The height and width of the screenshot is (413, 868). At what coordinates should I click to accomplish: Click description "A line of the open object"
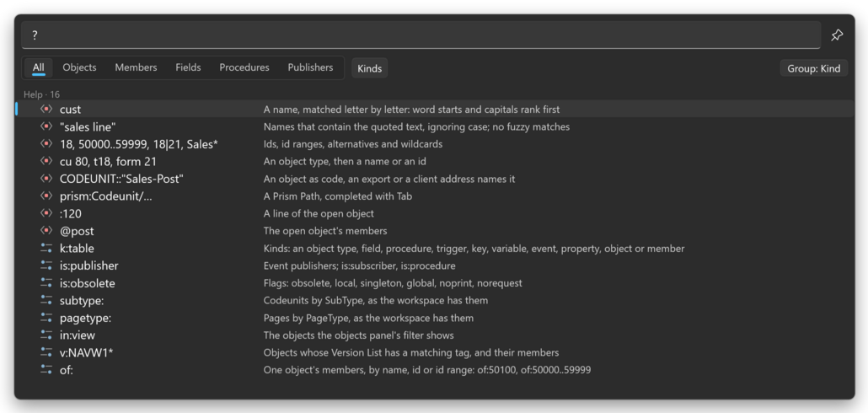tap(319, 214)
